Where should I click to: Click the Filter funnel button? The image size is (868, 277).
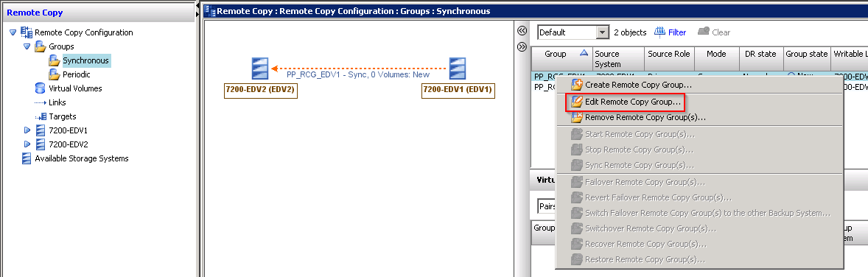671,32
